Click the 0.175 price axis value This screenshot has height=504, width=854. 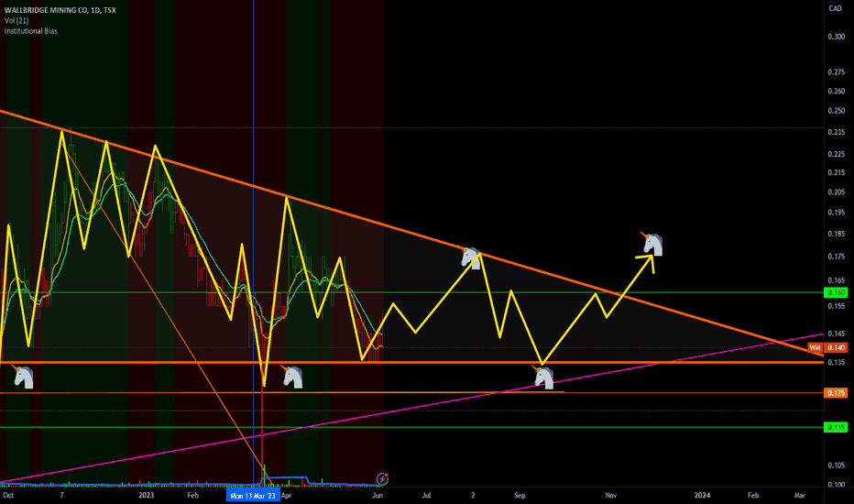[x=836, y=256]
